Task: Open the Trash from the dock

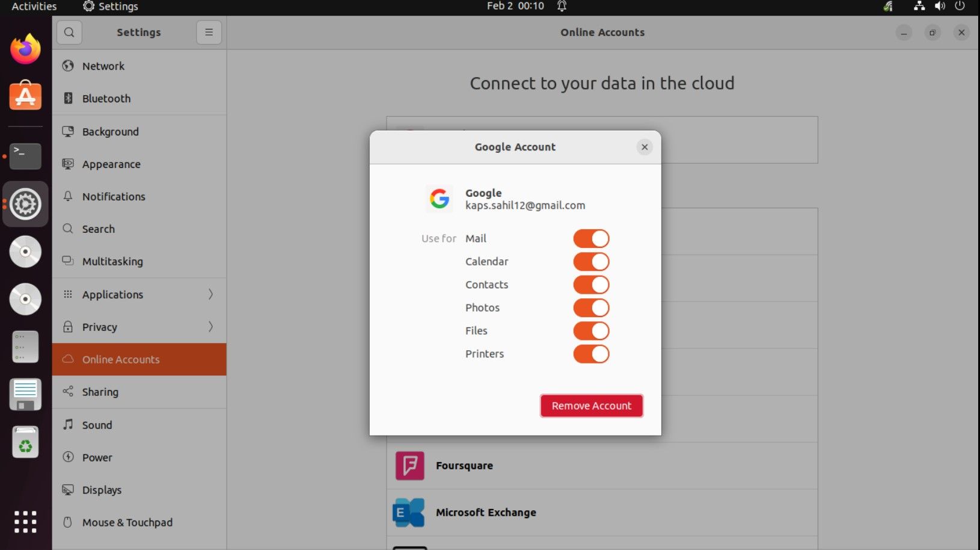Action: point(25,443)
